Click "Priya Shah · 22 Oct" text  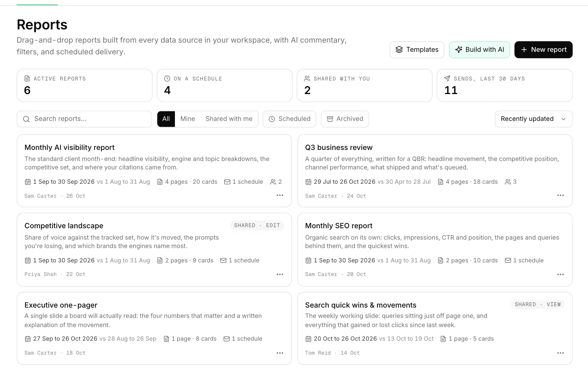click(x=55, y=275)
